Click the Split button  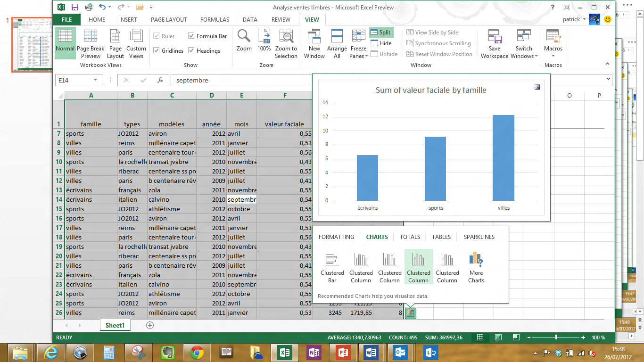(x=381, y=32)
